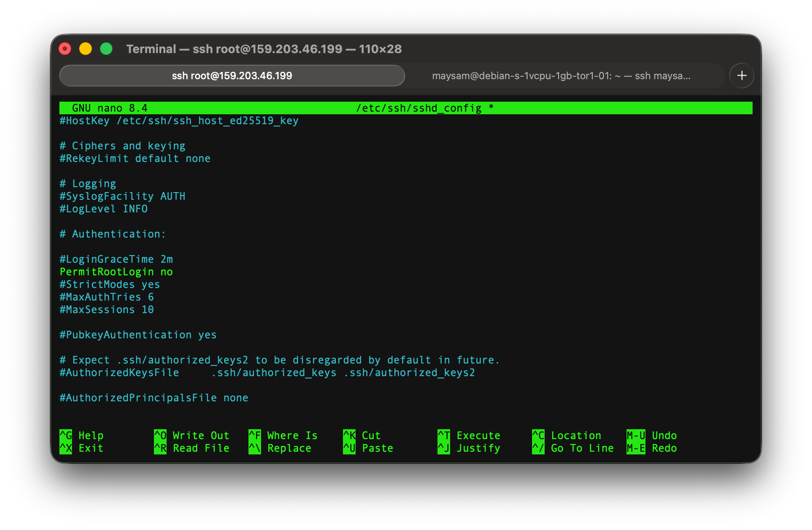Click the ^\ Replace shortcut key
The height and width of the screenshot is (530, 812).
pyautogui.click(x=255, y=448)
